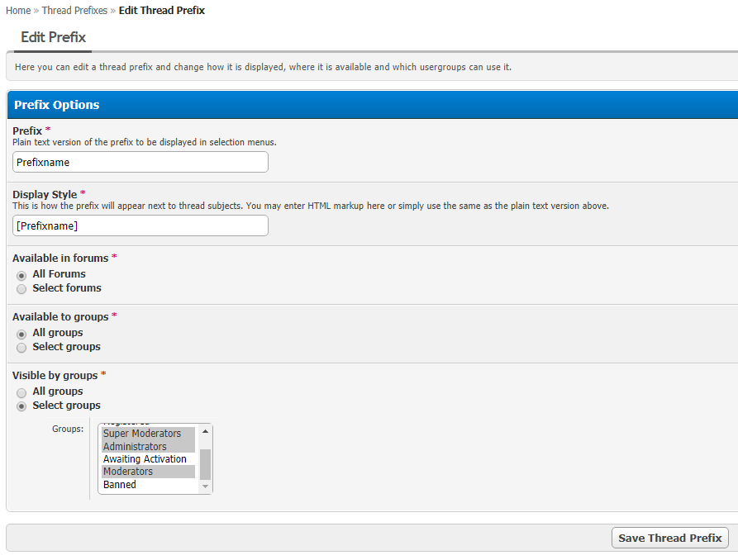The image size is (738, 560).
Task: Switch to the Edit Prefix tab
Action: tap(53, 37)
